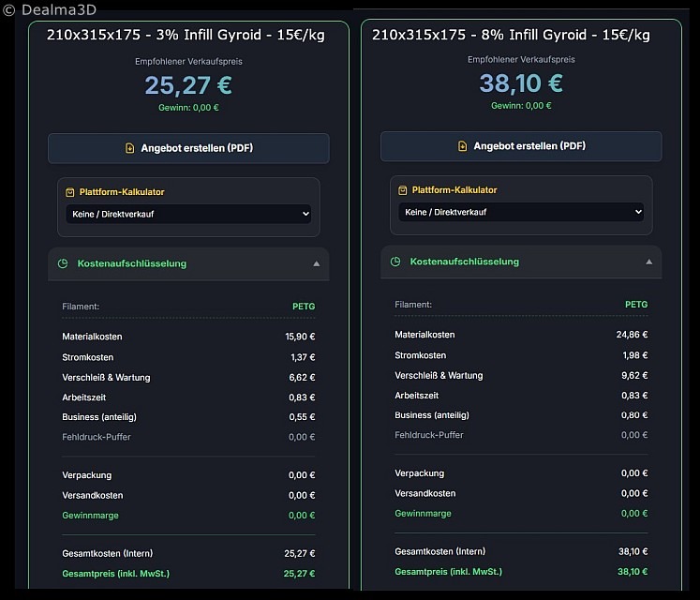Click the PDF icon in the 3% Infill panel
The height and width of the screenshot is (600, 700).
tap(129, 148)
